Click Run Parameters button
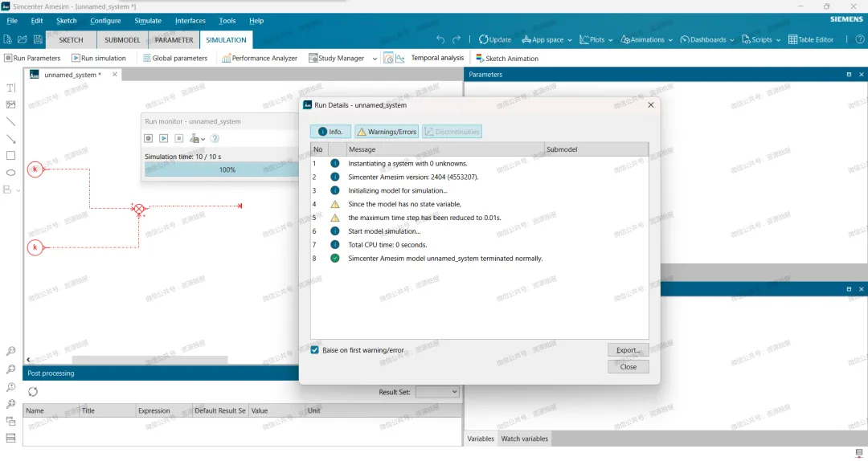Viewport: 868px width, 461px height. pyautogui.click(x=32, y=58)
